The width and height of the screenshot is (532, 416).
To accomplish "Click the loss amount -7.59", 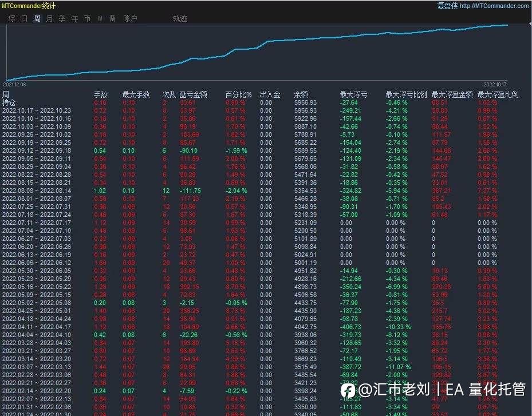I will [x=187, y=391].
